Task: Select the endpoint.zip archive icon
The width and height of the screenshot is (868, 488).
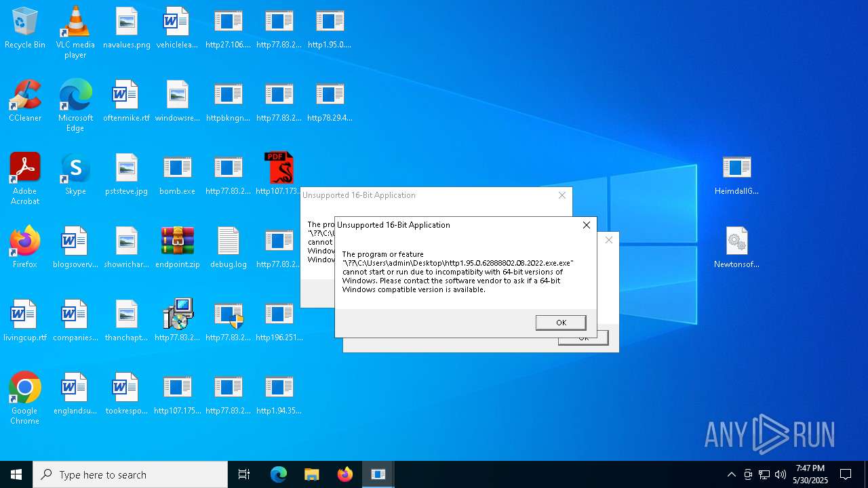Action: coord(178,248)
